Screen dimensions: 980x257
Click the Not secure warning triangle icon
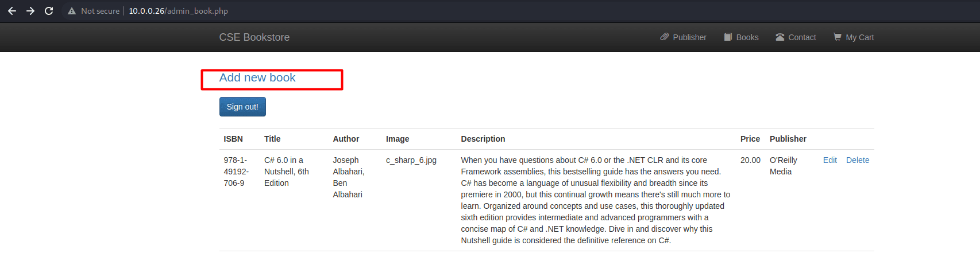click(x=72, y=11)
